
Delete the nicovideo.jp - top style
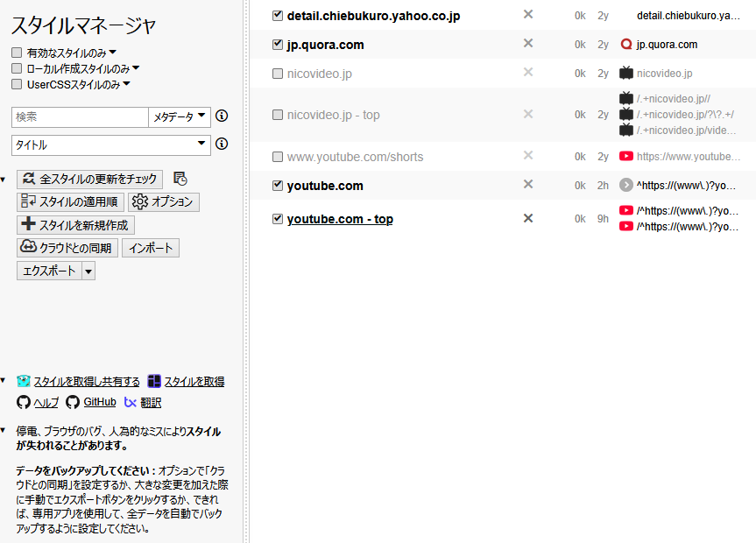[528, 114]
